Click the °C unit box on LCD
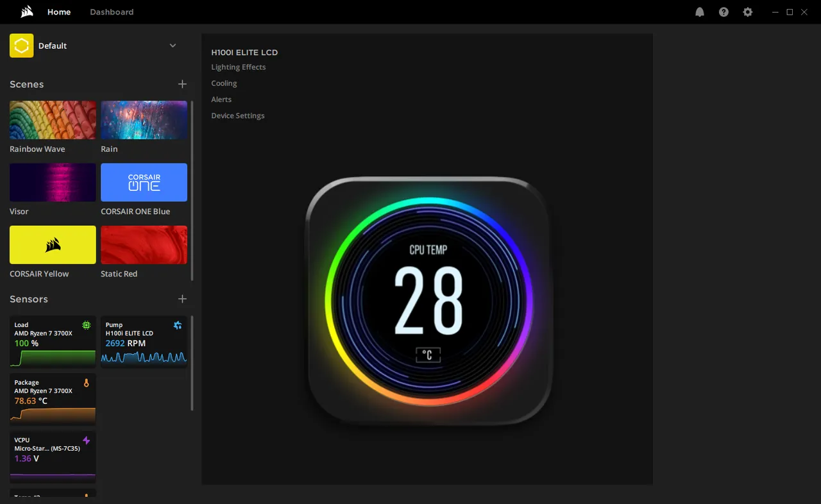The image size is (821, 504). [x=428, y=355]
